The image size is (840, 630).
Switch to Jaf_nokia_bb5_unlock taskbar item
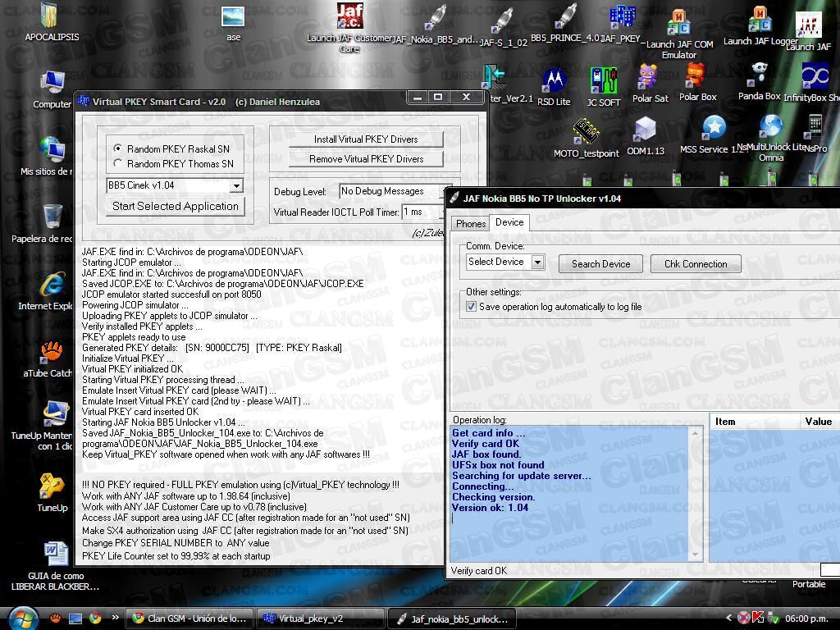pyautogui.click(x=452, y=619)
